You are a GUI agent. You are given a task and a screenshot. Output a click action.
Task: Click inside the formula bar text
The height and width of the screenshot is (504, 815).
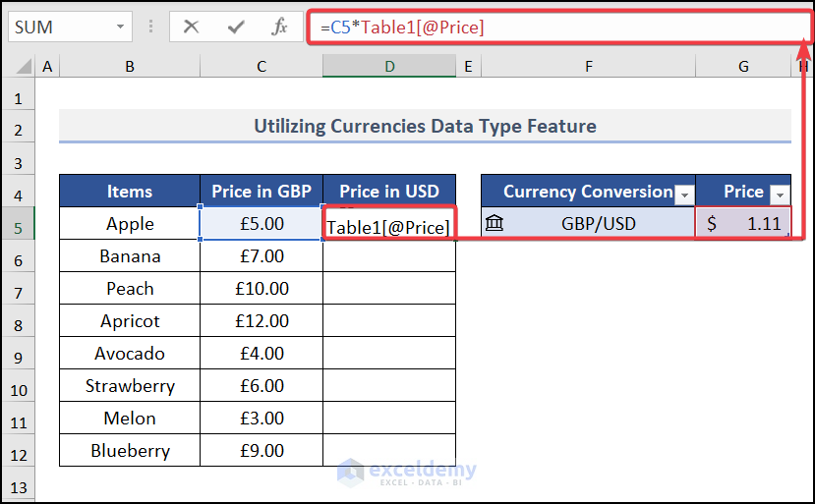[x=551, y=28]
